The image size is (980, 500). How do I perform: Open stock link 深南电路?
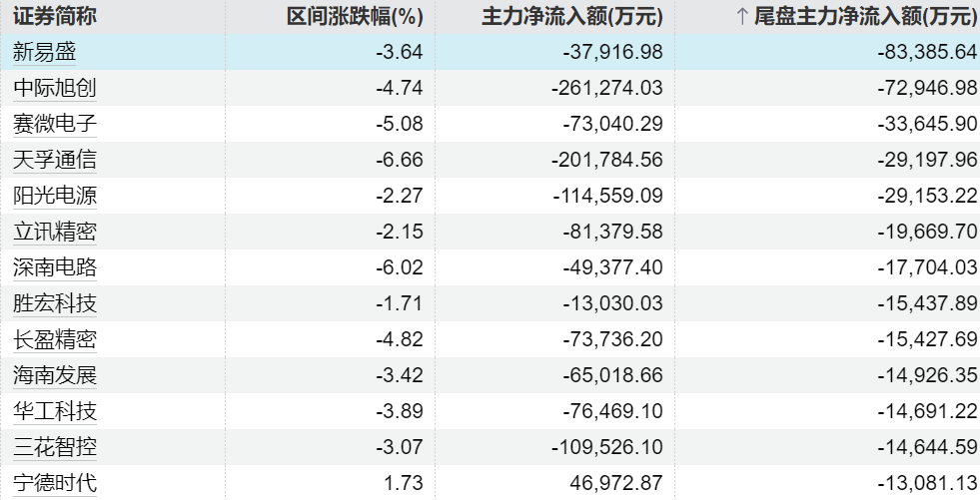(x=55, y=267)
